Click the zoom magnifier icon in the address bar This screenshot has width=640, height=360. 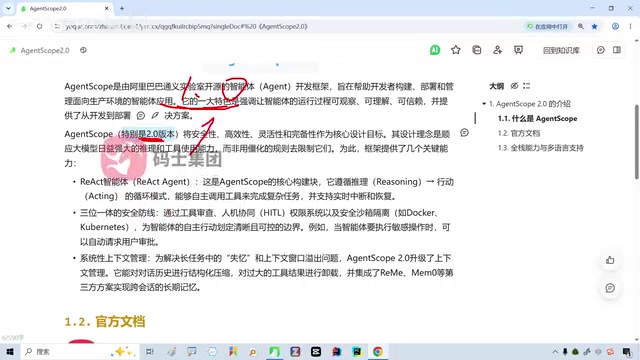pos(580,26)
